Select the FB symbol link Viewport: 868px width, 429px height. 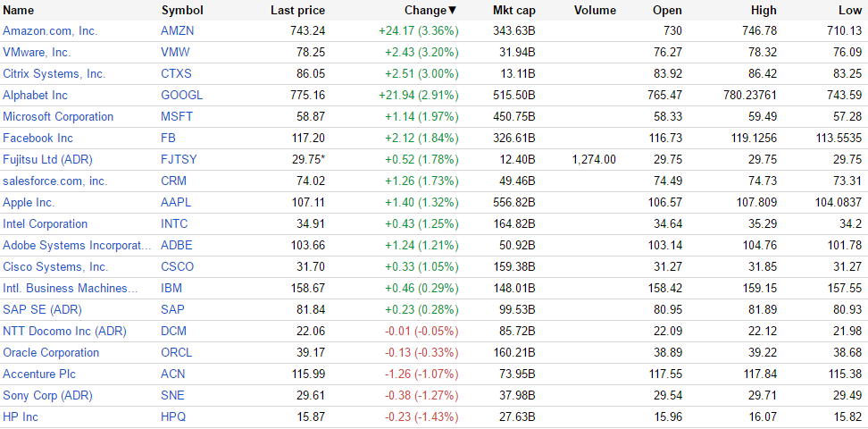point(168,138)
